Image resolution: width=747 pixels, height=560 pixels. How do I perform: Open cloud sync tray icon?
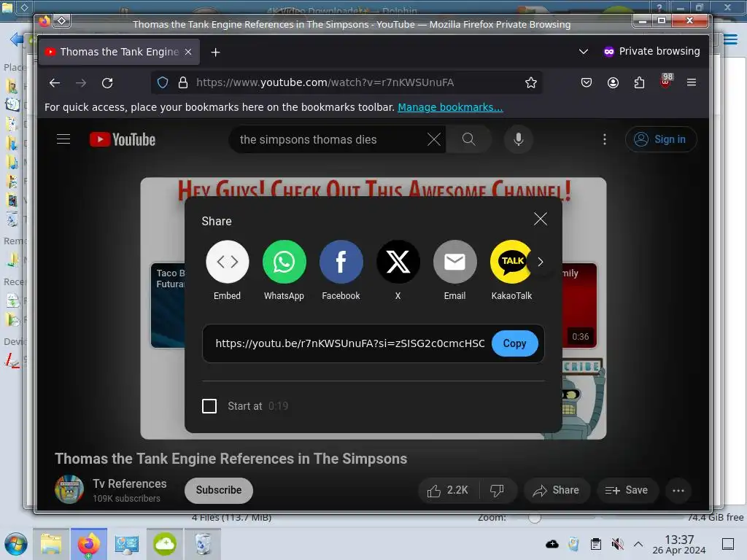(x=552, y=544)
